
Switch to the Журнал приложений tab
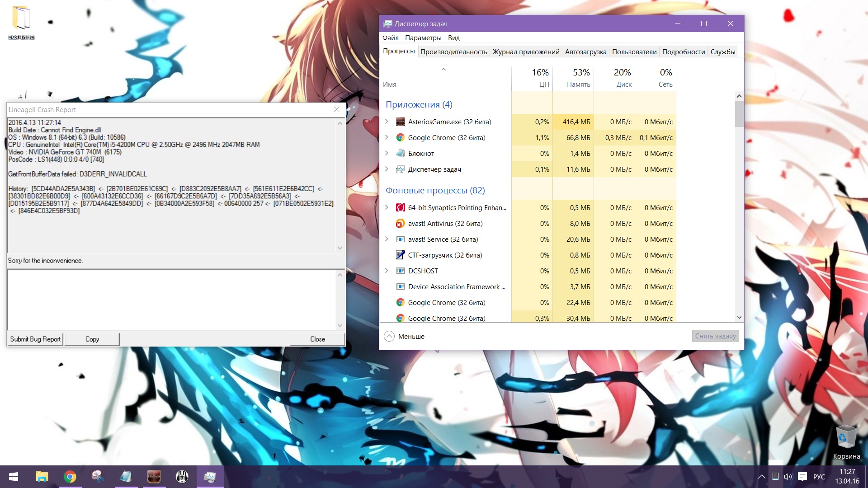(526, 52)
